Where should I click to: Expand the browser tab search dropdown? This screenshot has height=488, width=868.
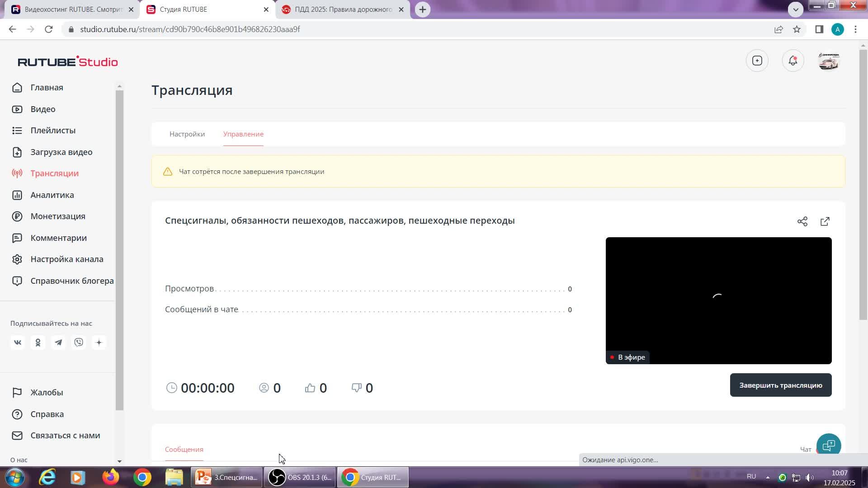tap(795, 9)
